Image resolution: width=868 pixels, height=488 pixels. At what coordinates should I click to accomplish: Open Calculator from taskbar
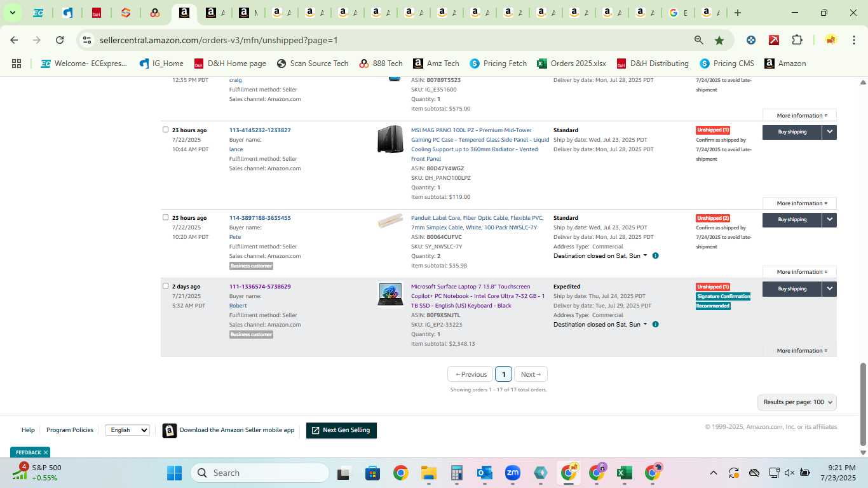coord(456,473)
